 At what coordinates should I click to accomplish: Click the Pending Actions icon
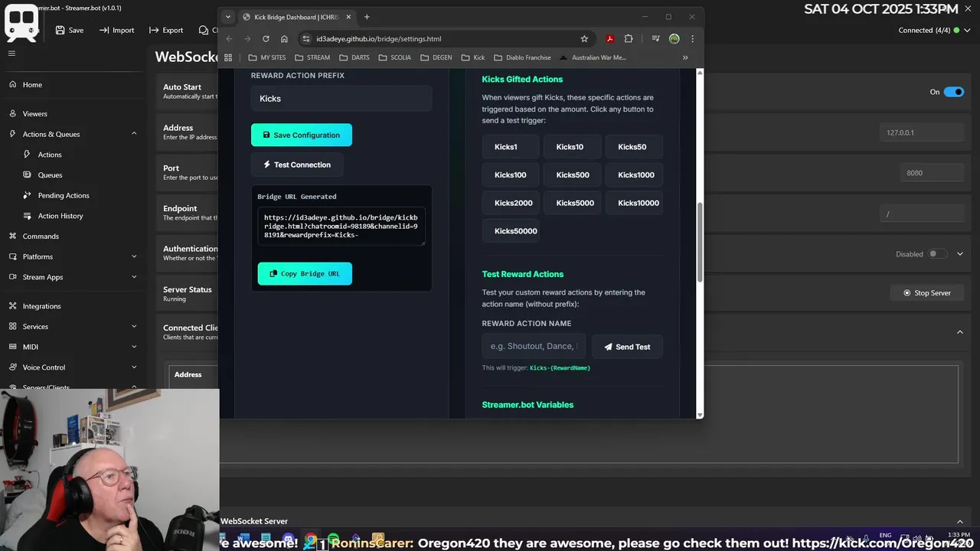click(28, 195)
